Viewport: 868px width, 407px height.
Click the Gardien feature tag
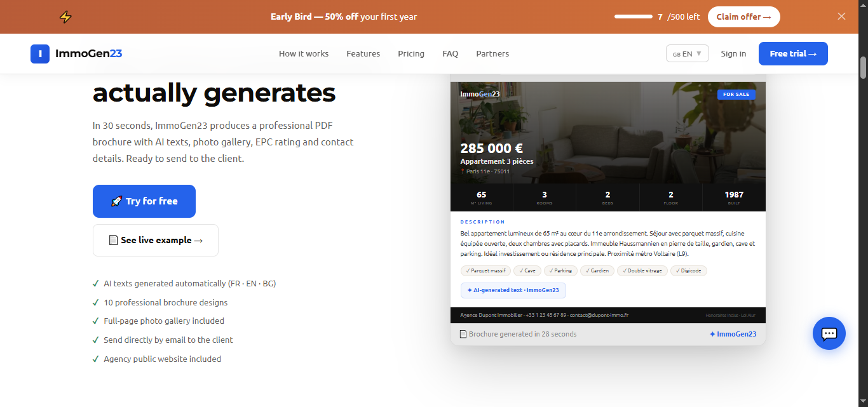(x=597, y=270)
